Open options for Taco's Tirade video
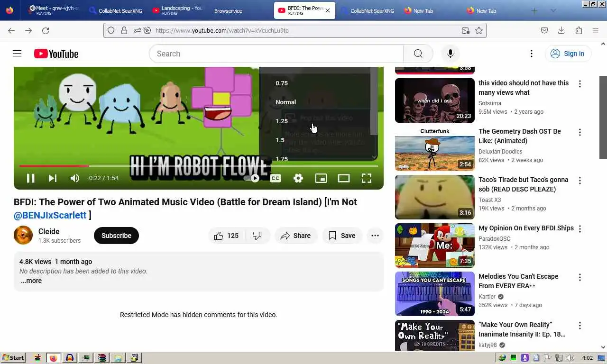The image size is (607, 364). click(x=579, y=181)
